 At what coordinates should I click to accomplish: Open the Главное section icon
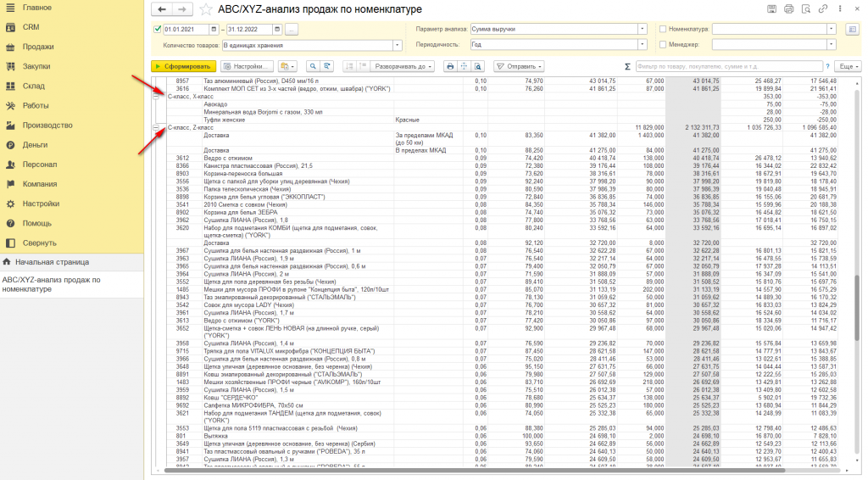pyautogui.click(x=10, y=8)
